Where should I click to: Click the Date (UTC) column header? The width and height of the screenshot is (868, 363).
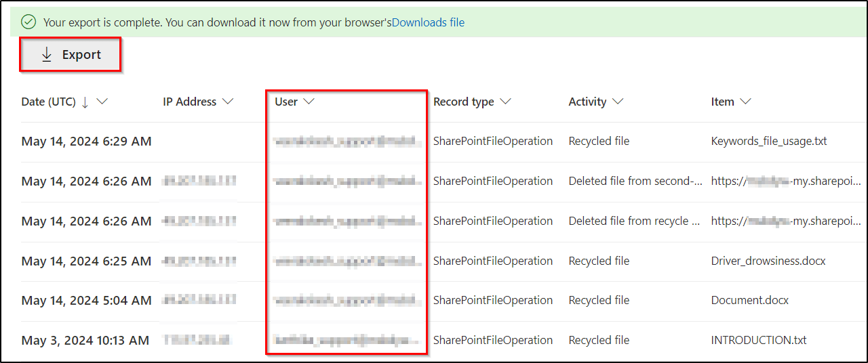[x=49, y=102]
